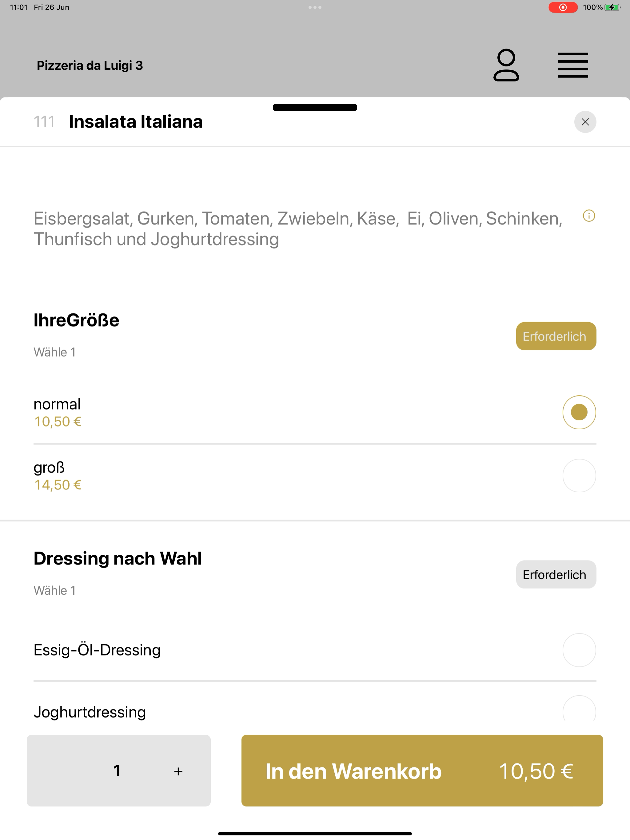
Task: Tap the Pizzeria da Luigi 3 title
Action: (x=90, y=65)
